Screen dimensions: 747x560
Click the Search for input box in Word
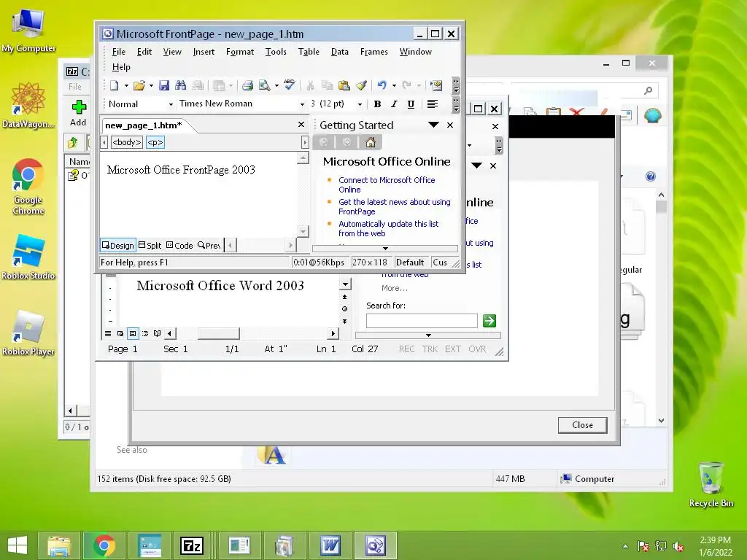click(422, 321)
